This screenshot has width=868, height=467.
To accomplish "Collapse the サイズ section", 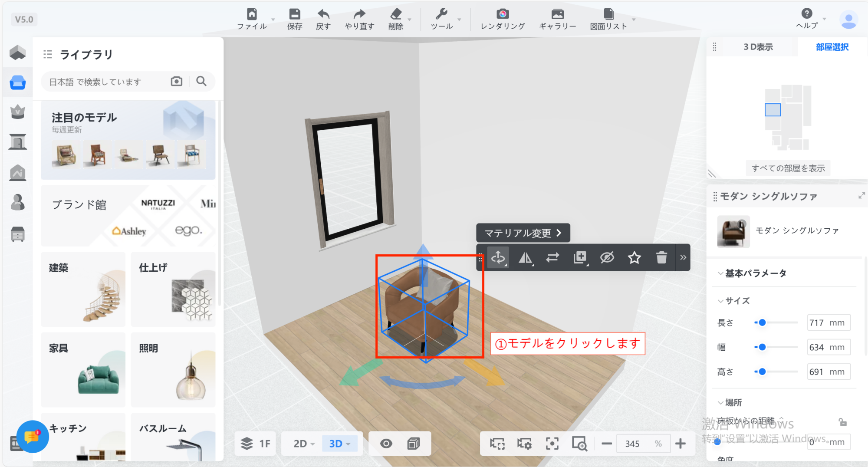I will tap(720, 301).
